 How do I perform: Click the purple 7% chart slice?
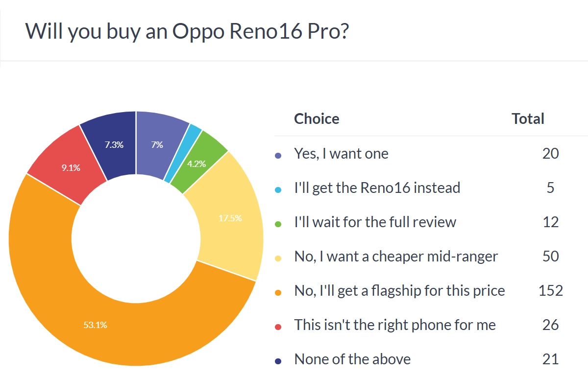tap(158, 144)
